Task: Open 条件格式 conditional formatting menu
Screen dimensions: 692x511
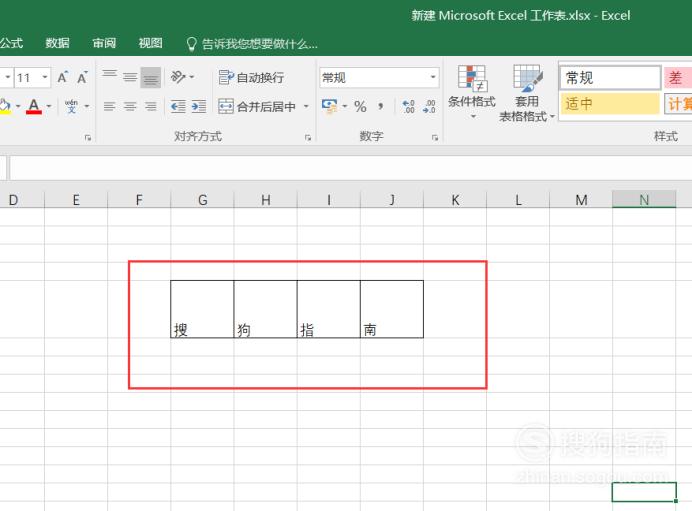Action: pyautogui.click(x=472, y=93)
